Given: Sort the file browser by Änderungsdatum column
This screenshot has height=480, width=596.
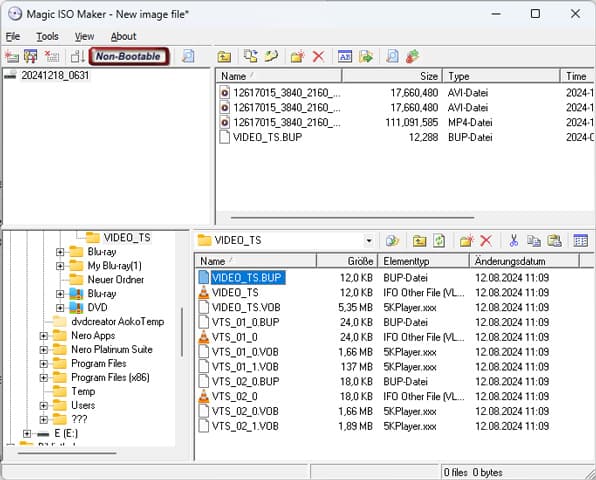Looking at the screenshot, I should click(525, 261).
